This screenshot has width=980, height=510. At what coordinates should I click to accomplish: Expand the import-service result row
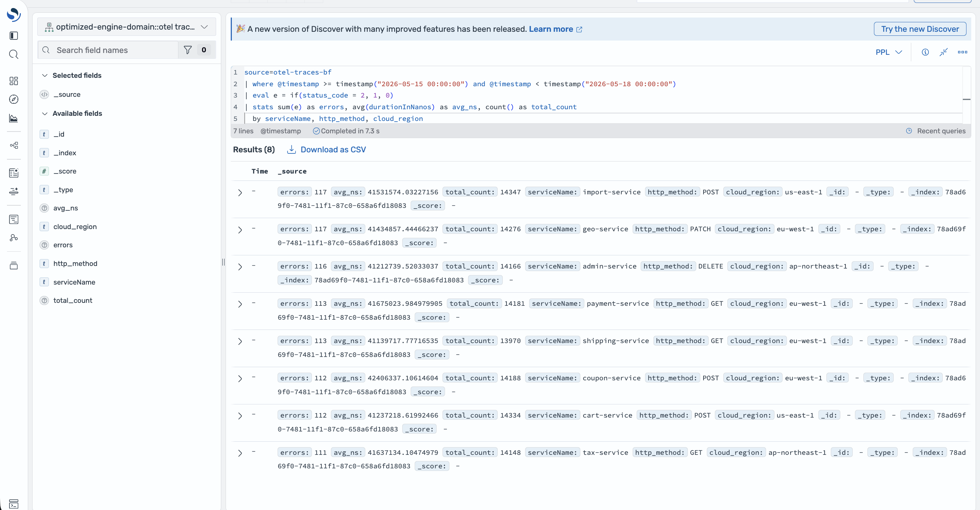pos(240,193)
